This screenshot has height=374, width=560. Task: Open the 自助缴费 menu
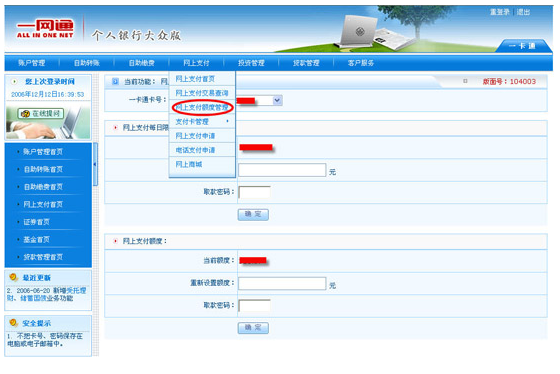click(141, 63)
